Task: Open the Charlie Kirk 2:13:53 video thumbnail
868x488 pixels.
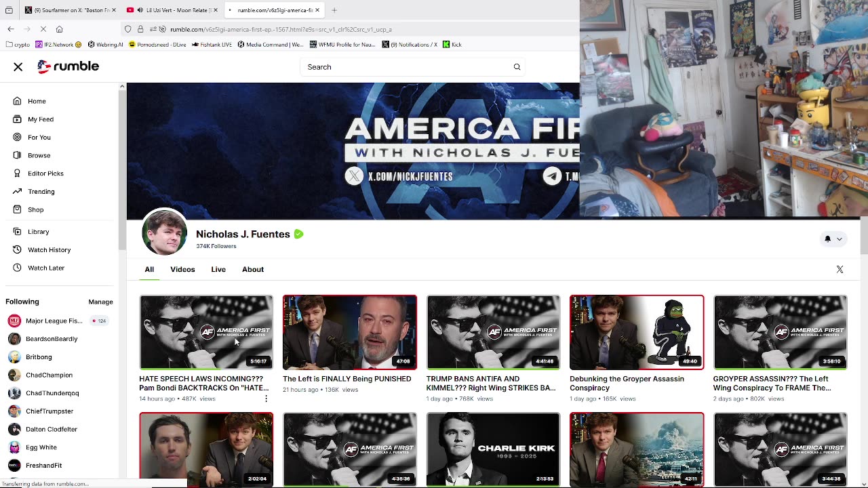Action: click(493, 449)
